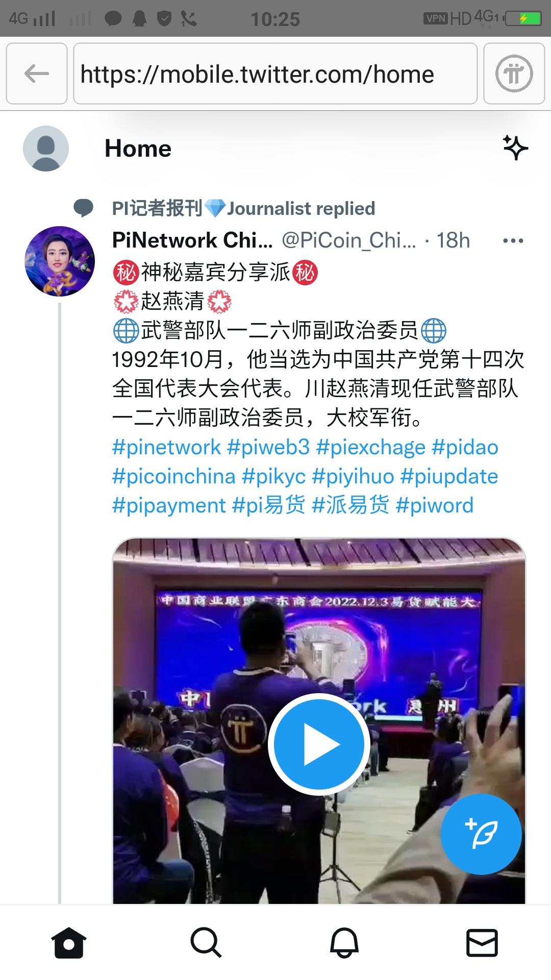Open the Search tab magnifier icon

(206, 942)
